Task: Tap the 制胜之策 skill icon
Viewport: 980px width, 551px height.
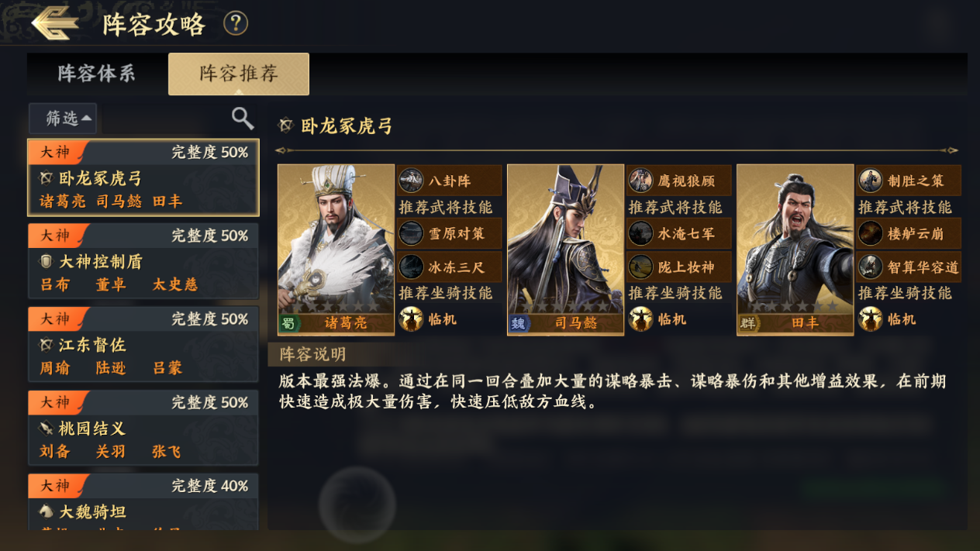Action: (870, 181)
